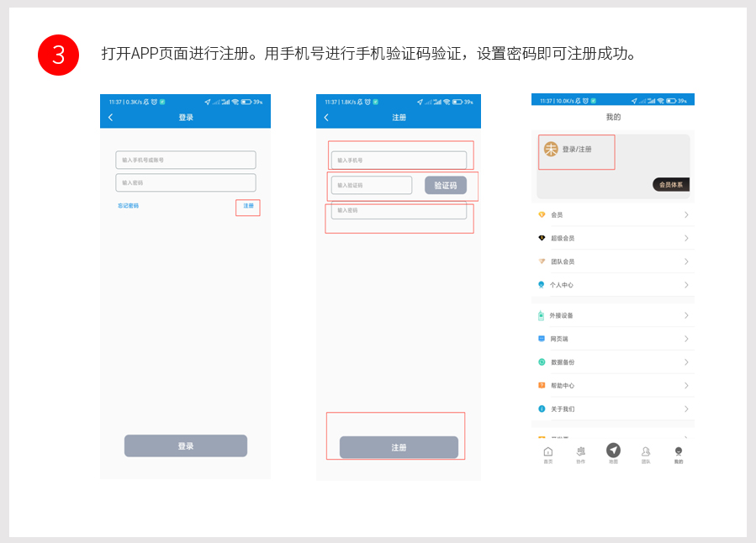Tap the orange 未 avatar icon
The width and height of the screenshot is (756, 543).
point(551,149)
